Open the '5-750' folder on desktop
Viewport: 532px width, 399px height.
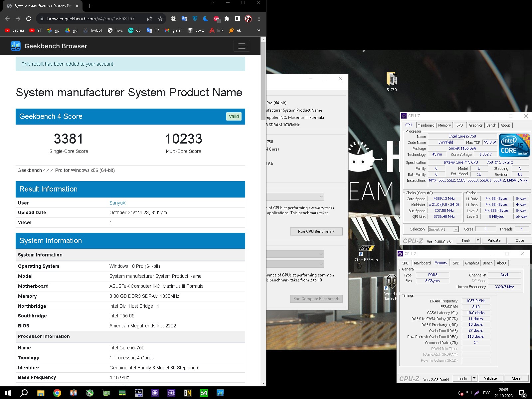coord(392,82)
